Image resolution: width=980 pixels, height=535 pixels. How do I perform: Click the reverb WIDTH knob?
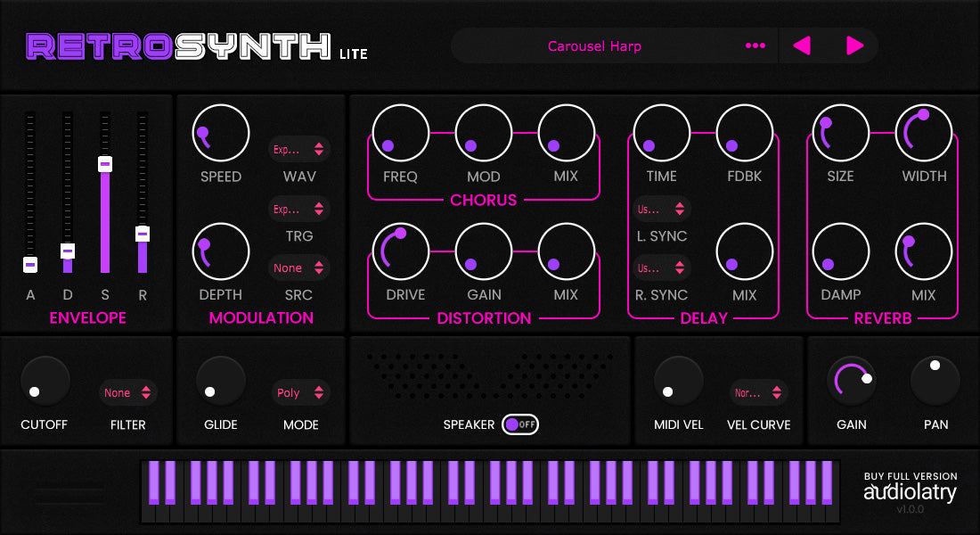(924, 133)
